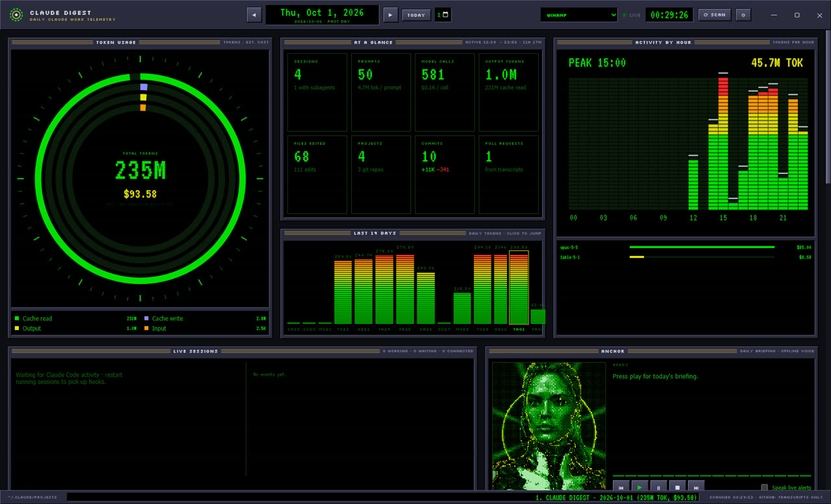The width and height of the screenshot is (831, 504).
Task: Jump to the $15.50 day bar
Action: [x=462, y=308]
